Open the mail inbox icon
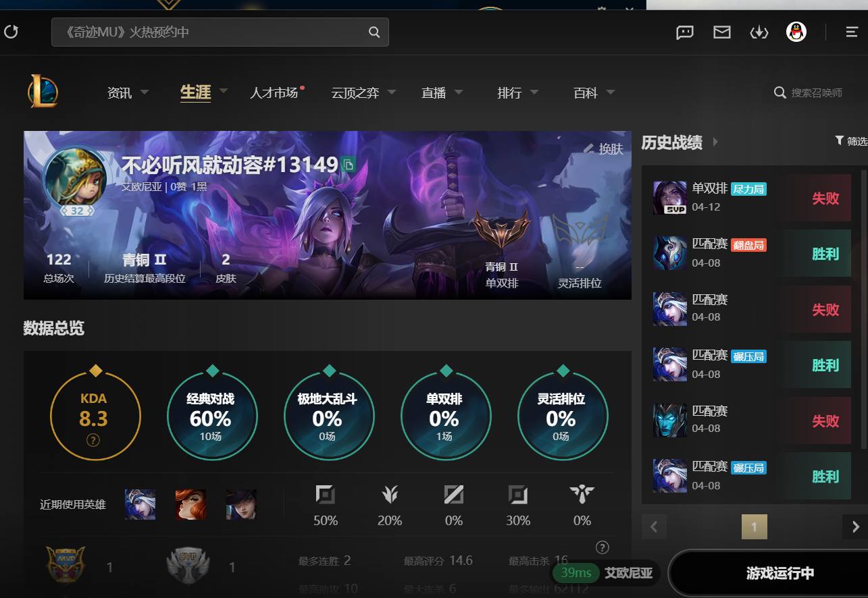Screen dimensions: 868x598 pos(722,32)
